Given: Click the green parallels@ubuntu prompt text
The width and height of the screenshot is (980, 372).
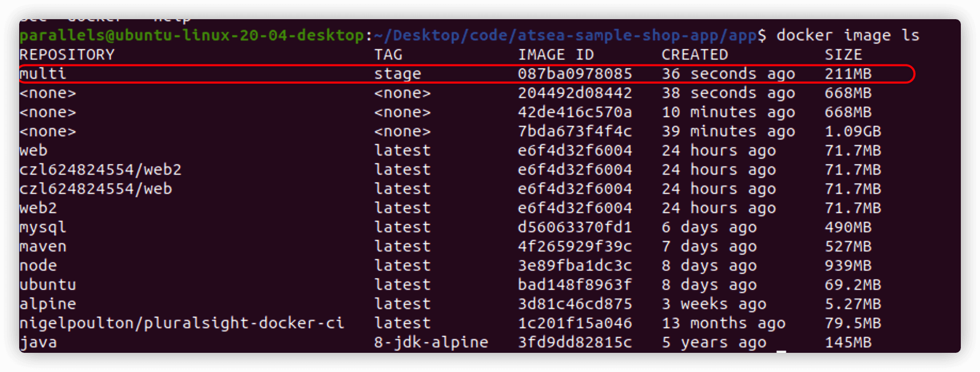Looking at the screenshot, I should pos(192,35).
